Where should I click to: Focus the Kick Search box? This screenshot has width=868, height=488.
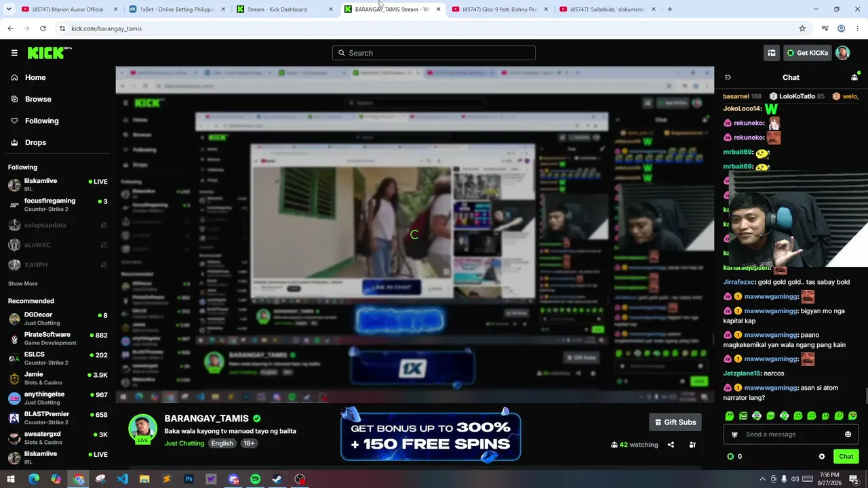pos(434,53)
